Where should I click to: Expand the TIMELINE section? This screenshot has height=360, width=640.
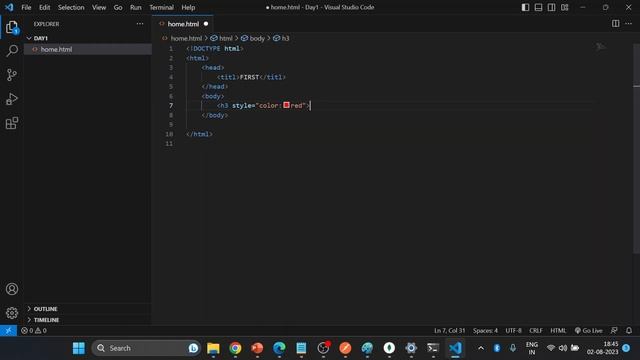click(x=88, y=320)
